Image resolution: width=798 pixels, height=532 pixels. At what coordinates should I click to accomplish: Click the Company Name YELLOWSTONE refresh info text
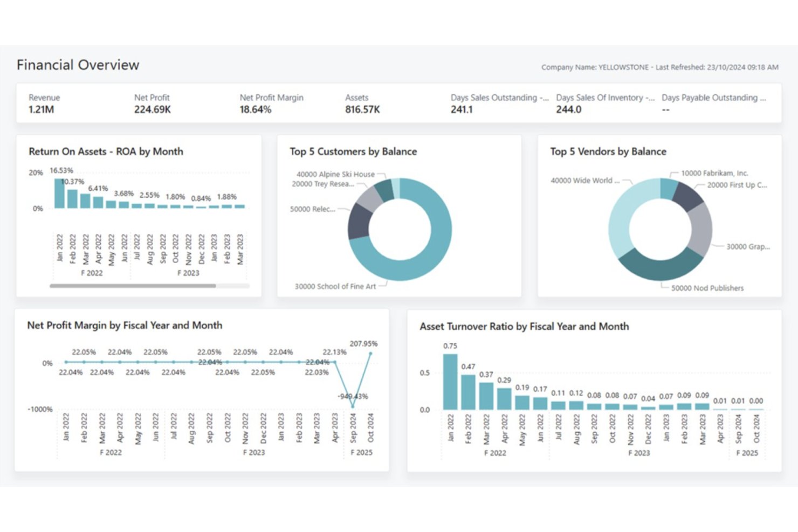[659, 67]
